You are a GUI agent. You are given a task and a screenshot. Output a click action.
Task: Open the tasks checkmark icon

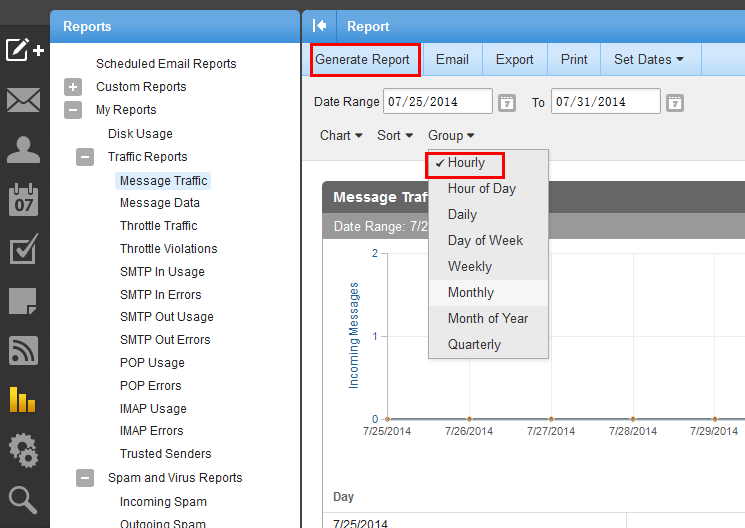(x=24, y=250)
